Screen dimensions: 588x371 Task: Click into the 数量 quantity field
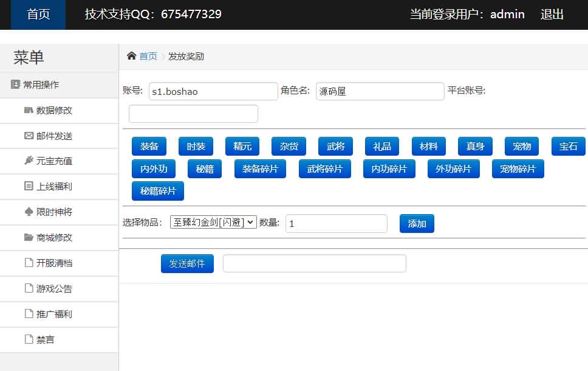(336, 223)
